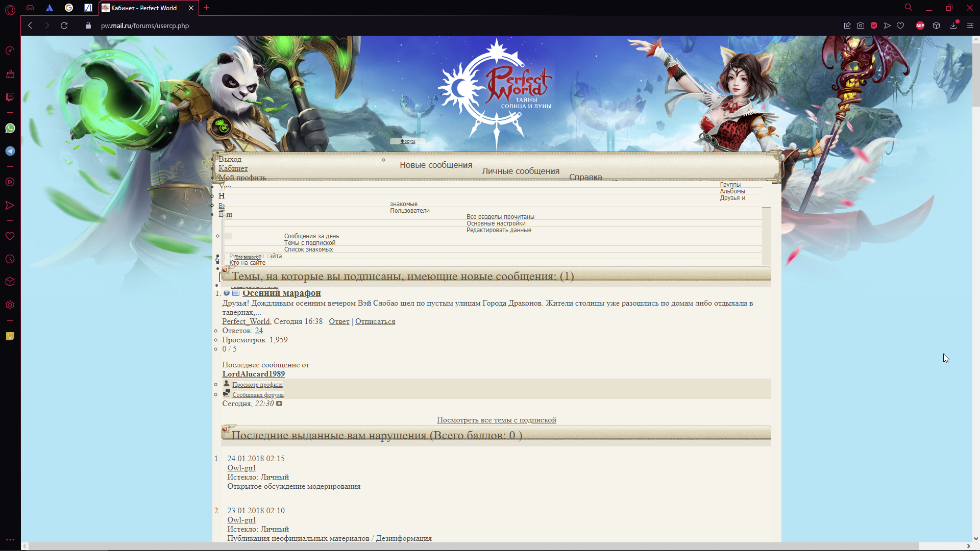This screenshot has width=980, height=551.
Task: Open Telegram messenger in the sidebar
Action: point(10,151)
